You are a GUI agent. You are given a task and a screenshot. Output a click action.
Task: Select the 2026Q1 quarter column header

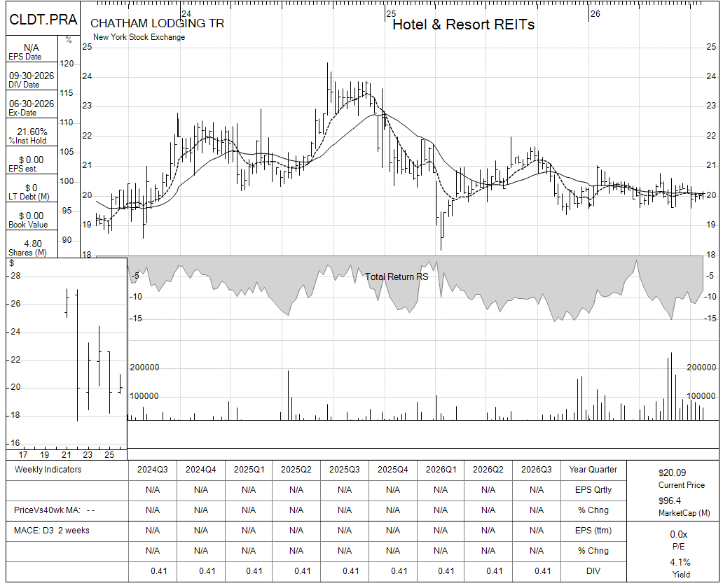[x=441, y=470]
